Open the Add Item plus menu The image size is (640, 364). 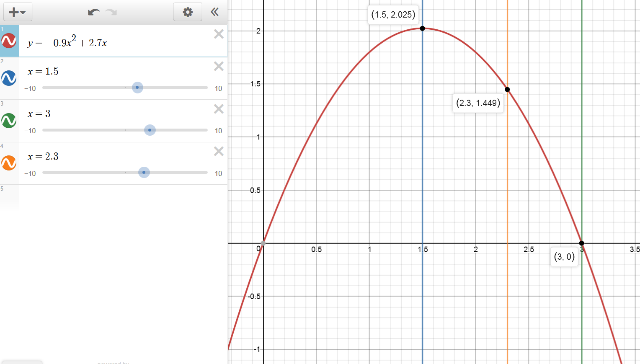(18, 12)
